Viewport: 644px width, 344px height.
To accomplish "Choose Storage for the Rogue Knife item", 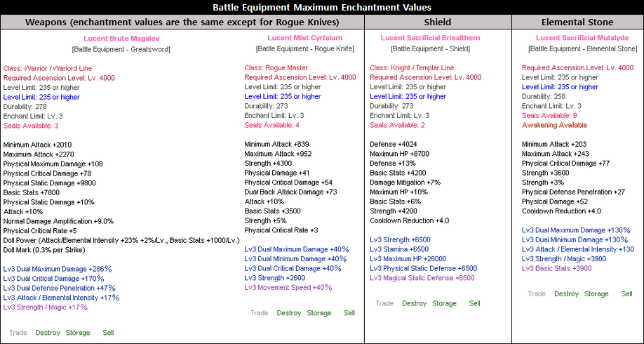I will [318, 313].
